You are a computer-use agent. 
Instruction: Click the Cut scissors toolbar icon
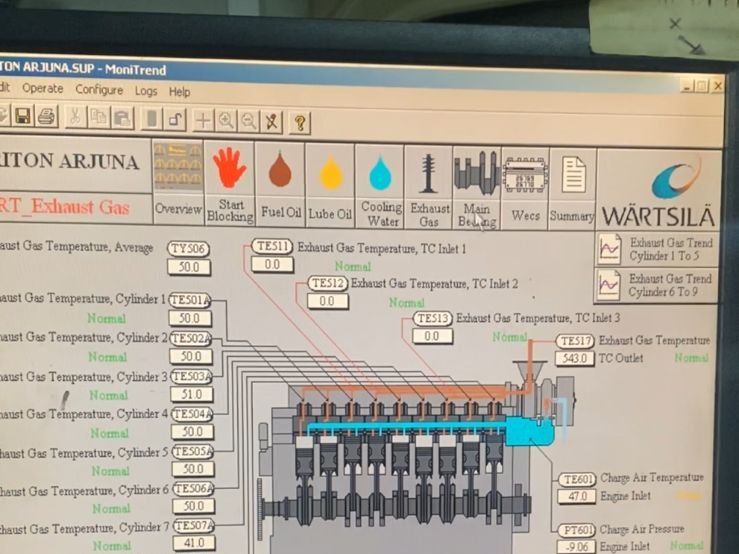(75, 117)
